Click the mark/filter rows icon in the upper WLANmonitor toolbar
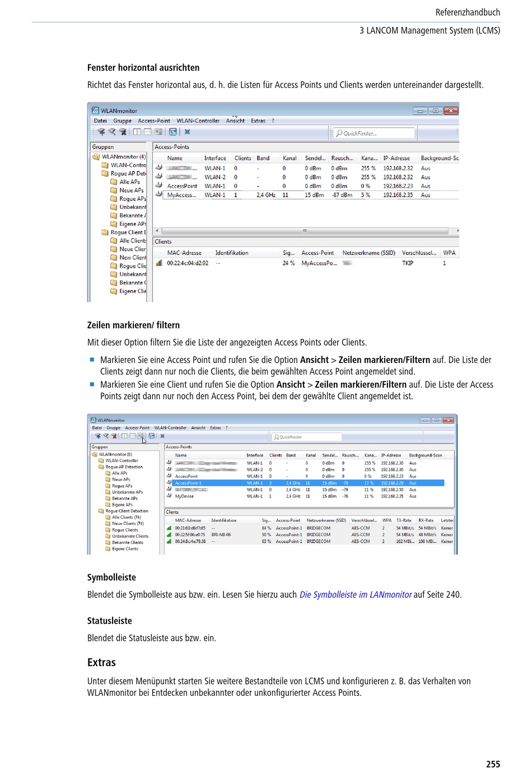 pos(158,132)
